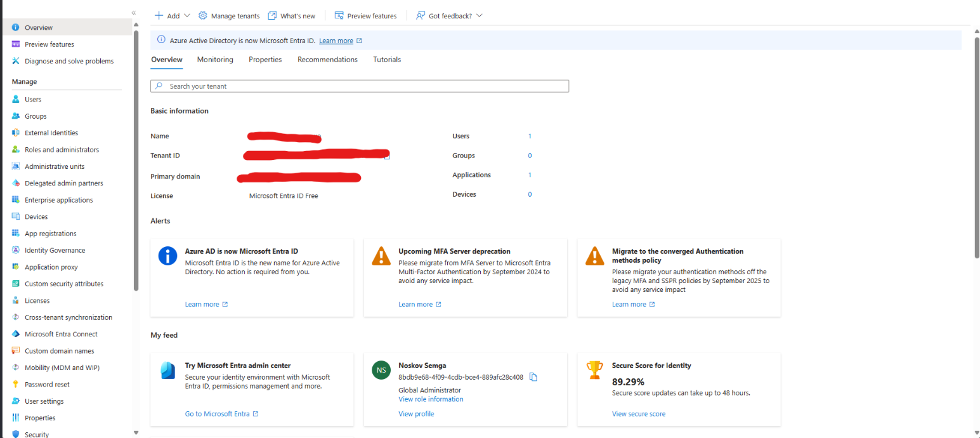The image size is (980, 438).
Task: Click the Password reset key icon
Action: (x=16, y=385)
